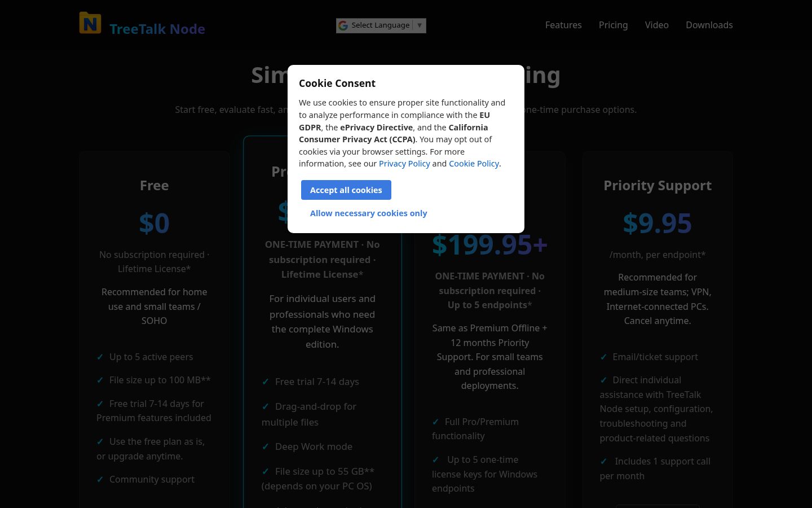Click checkmark beside 'Drag-and-drop for multiple files'
812x508 pixels.
tap(265, 407)
